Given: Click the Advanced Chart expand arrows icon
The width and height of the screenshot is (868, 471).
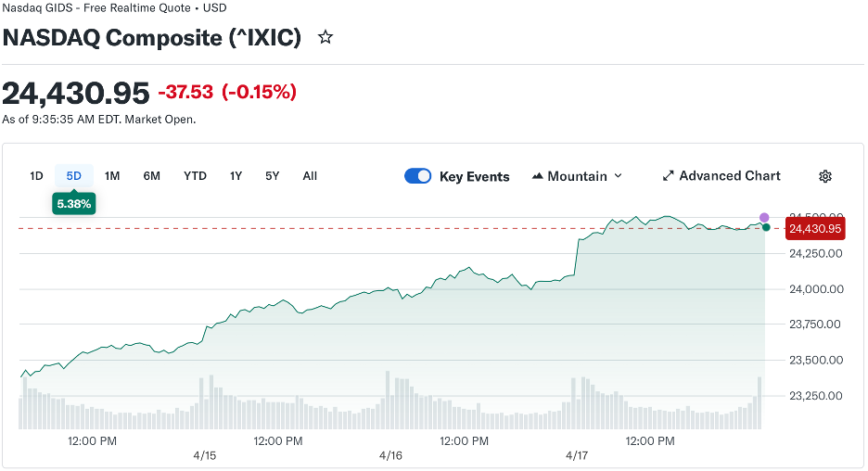Looking at the screenshot, I should click(x=668, y=176).
